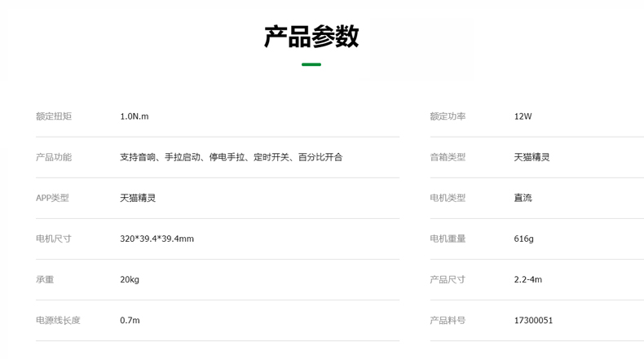This screenshot has height=359, width=644.
Task: Click the 支持音响、手拉启动 feature description
Action: (x=231, y=157)
